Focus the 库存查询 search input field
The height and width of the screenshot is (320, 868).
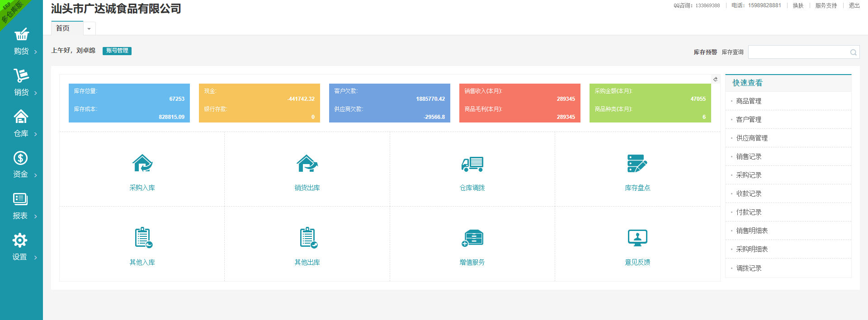click(803, 52)
